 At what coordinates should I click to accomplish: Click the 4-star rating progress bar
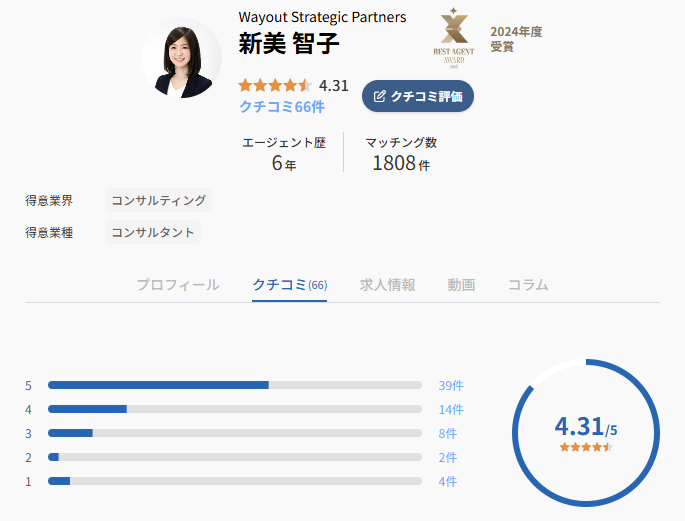[235, 409]
